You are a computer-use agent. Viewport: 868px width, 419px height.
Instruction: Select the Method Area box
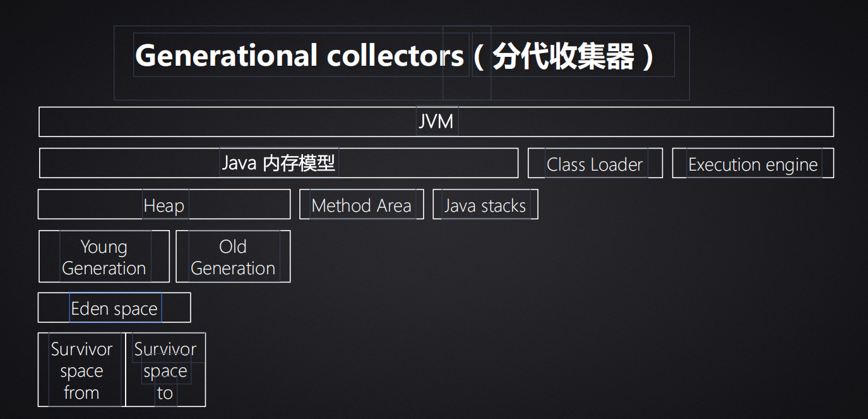361,205
